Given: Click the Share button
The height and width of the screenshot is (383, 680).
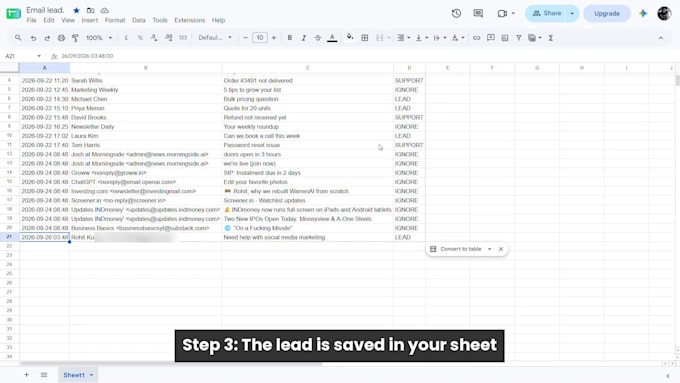Looking at the screenshot, I should pos(546,13).
